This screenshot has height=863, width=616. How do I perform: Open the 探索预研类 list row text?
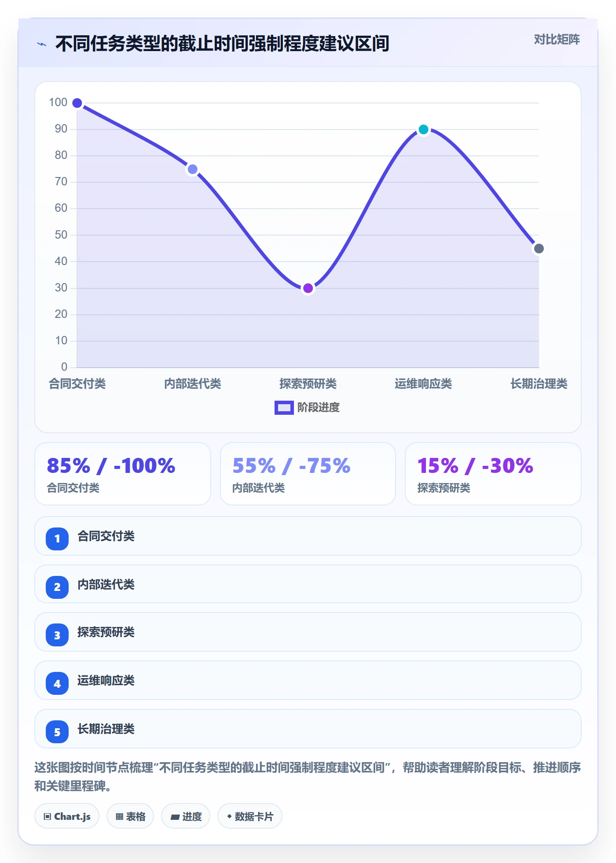(x=106, y=632)
